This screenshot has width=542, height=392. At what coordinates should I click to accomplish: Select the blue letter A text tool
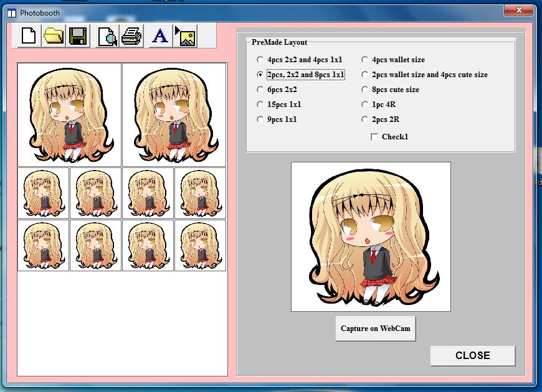160,36
